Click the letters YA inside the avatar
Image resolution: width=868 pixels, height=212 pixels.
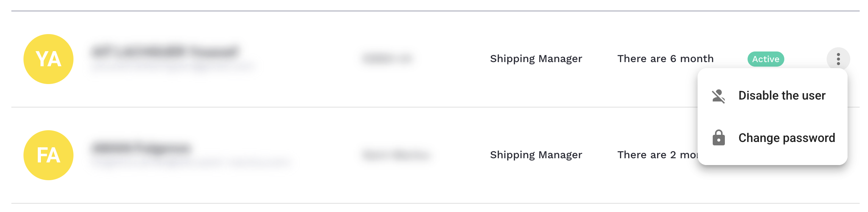coord(48,59)
